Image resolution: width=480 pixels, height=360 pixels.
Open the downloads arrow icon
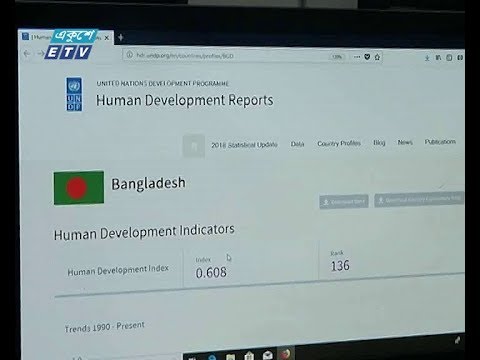(x=427, y=58)
